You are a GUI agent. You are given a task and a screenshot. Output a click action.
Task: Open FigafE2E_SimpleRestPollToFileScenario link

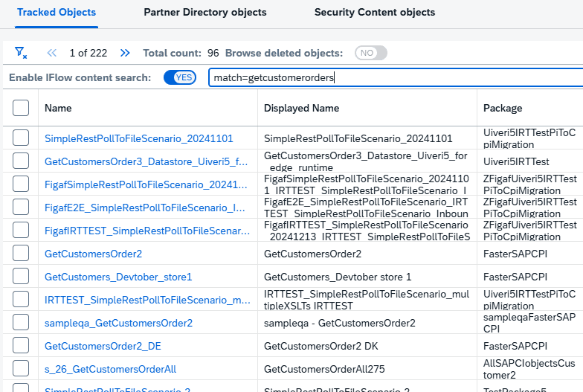(x=145, y=208)
